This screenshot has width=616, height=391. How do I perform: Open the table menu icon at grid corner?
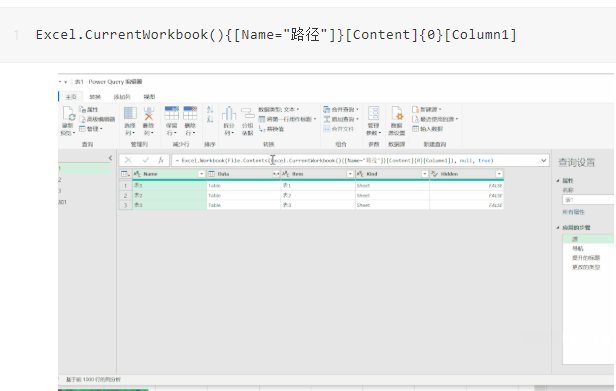(125, 174)
